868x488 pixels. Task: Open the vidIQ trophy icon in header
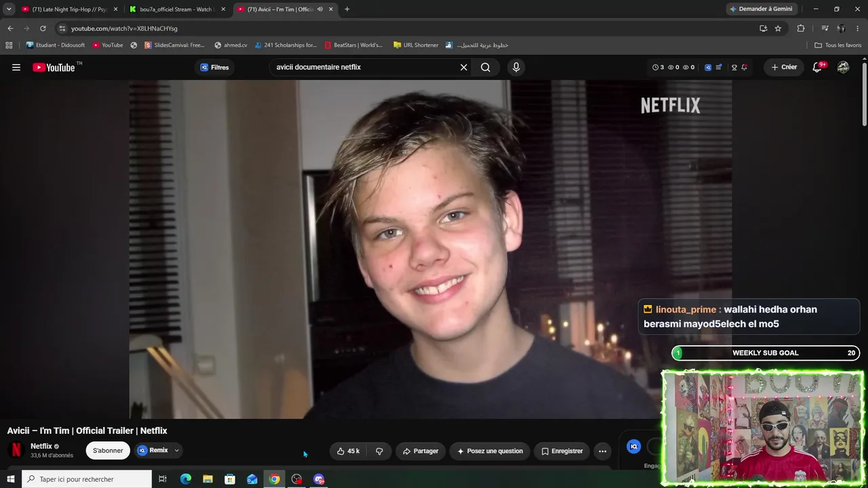[x=734, y=67]
